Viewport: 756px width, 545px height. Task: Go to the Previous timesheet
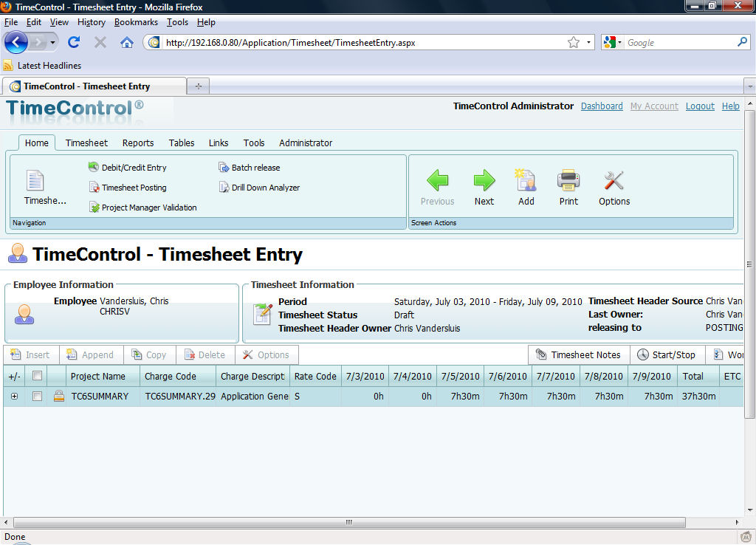pos(437,188)
